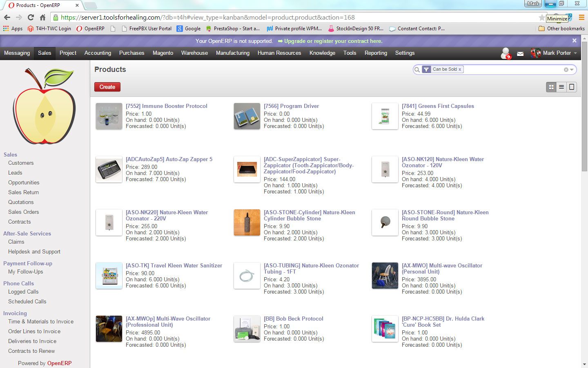Open Other bookmarks folder
Image resolution: width=588 pixels, height=368 pixels.
[562, 29]
